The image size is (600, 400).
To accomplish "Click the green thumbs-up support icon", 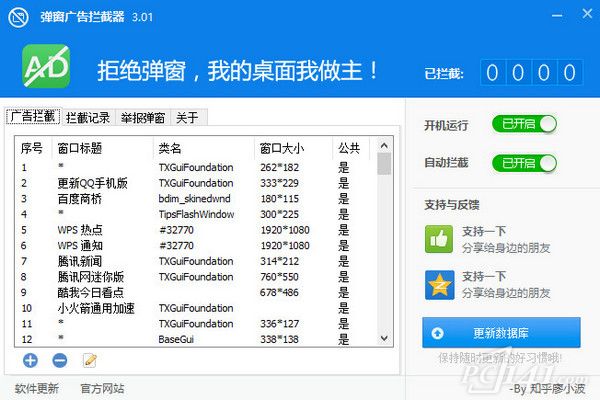I will point(439,239).
